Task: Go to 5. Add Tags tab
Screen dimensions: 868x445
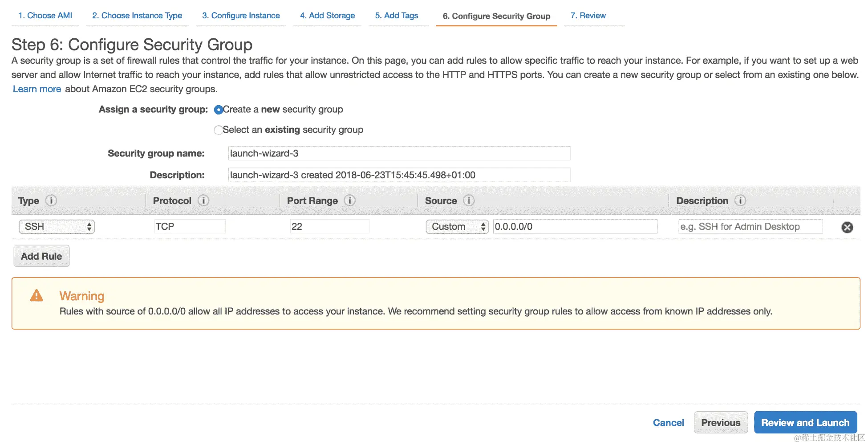Action: [x=397, y=16]
